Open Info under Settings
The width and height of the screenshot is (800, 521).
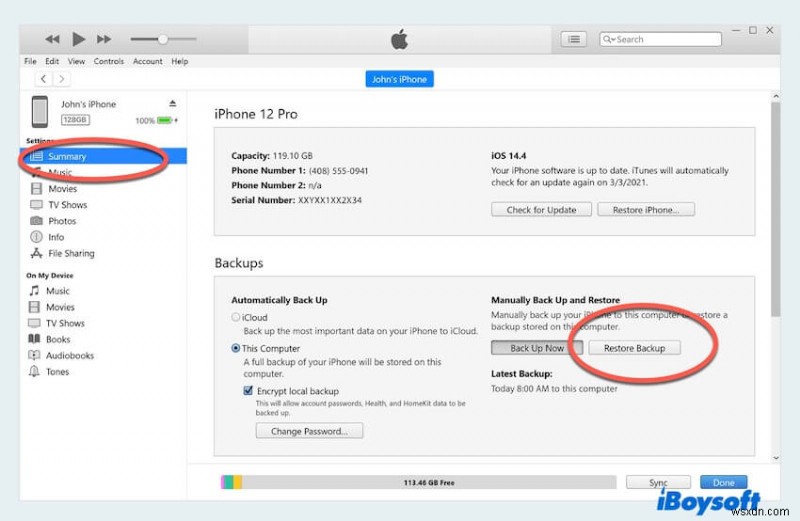coord(56,237)
